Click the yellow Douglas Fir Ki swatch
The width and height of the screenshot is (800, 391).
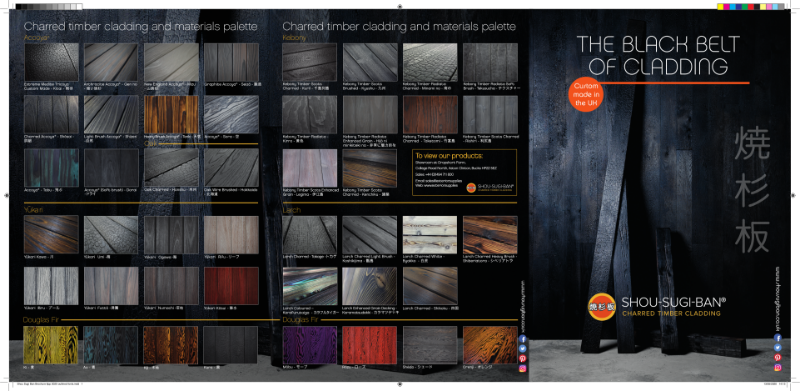point(51,345)
